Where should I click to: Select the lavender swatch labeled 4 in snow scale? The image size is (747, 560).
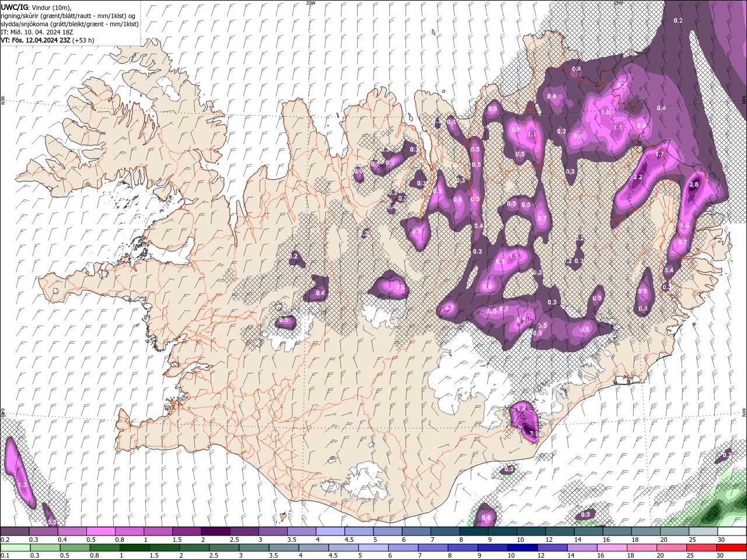point(330,531)
